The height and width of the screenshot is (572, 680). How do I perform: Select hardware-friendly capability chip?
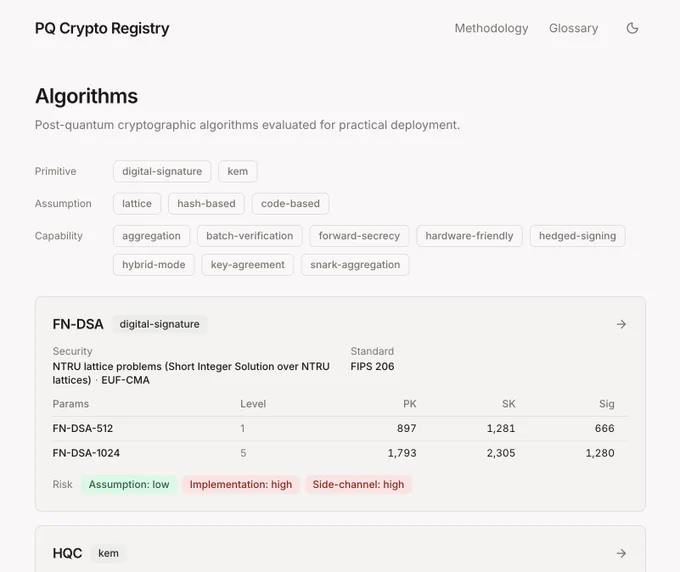[x=469, y=236]
